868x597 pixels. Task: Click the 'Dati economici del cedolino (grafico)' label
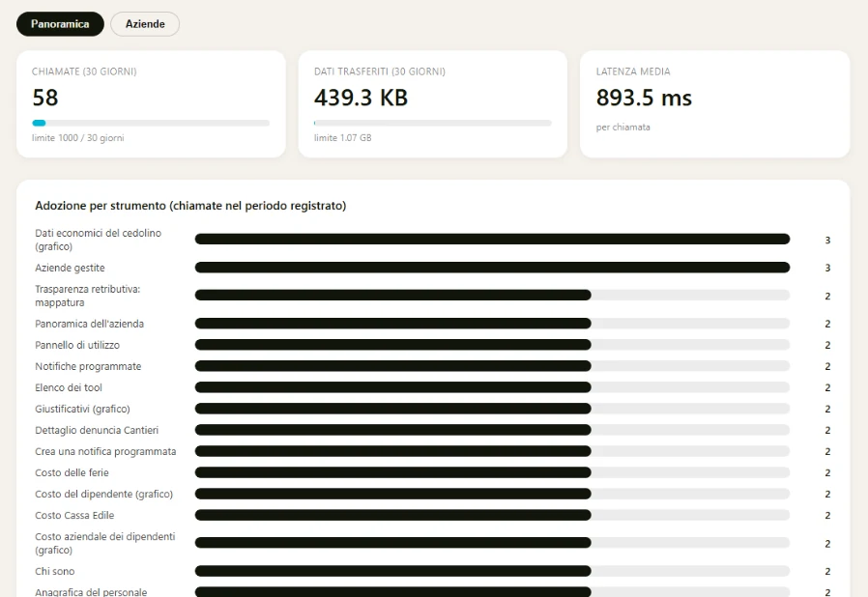(98, 240)
